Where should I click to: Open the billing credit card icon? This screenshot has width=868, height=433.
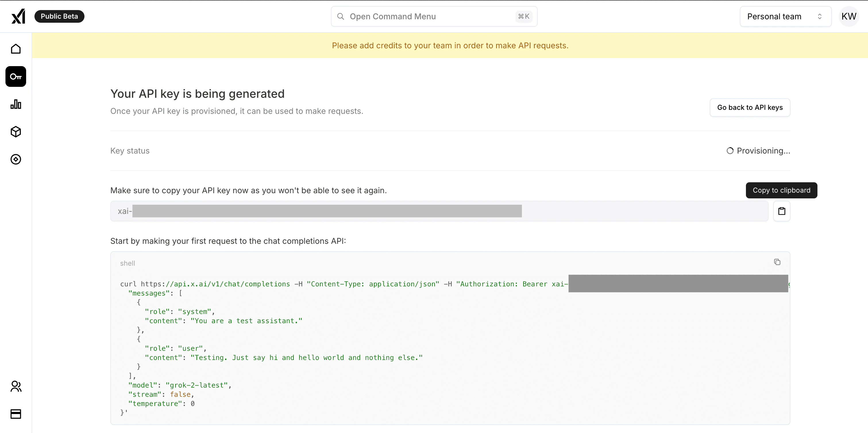(16, 414)
